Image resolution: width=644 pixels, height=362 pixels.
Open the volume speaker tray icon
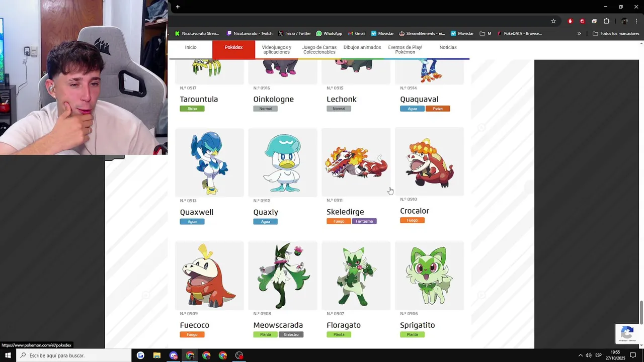click(589, 355)
